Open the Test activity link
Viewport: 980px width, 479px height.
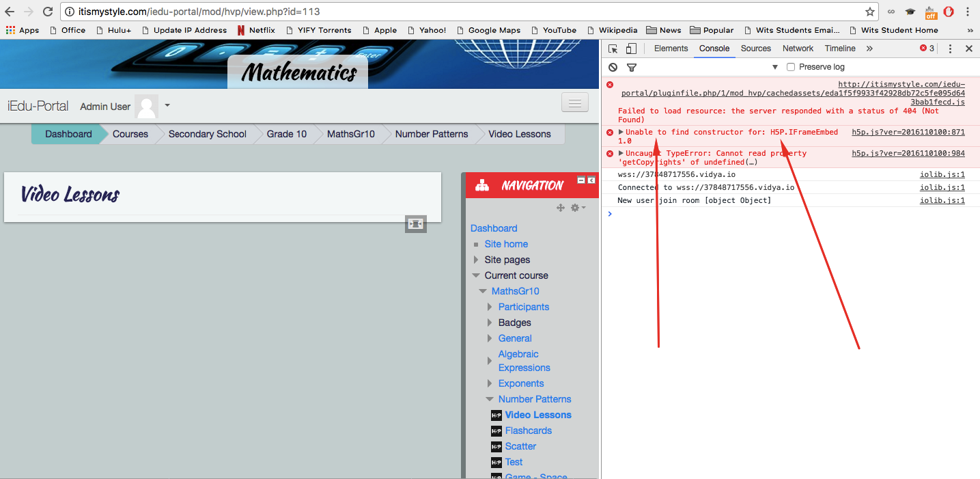tap(514, 462)
